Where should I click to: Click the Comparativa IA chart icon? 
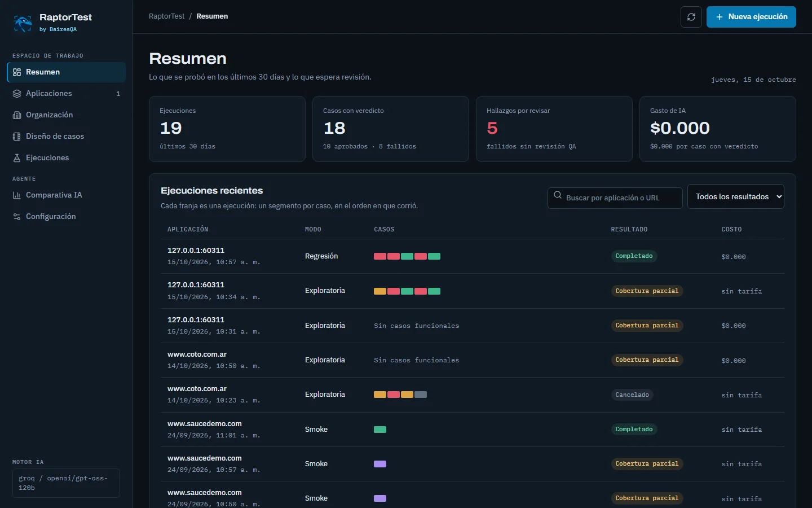pos(17,195)
